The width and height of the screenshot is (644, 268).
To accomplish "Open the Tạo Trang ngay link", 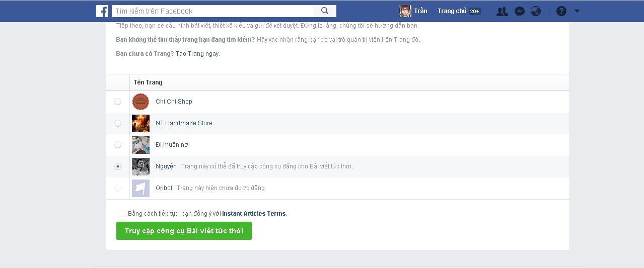I will click(197, 54).
